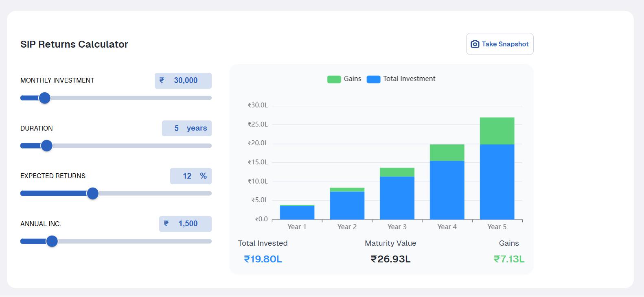644x297 pixels.
Task: Click the Expected Returns slider handle
Action: (x=93, y=193)
